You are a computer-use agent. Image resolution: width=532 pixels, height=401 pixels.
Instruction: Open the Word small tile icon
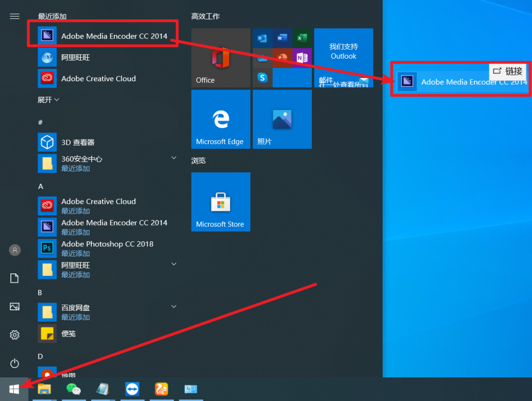pos(282,38)
